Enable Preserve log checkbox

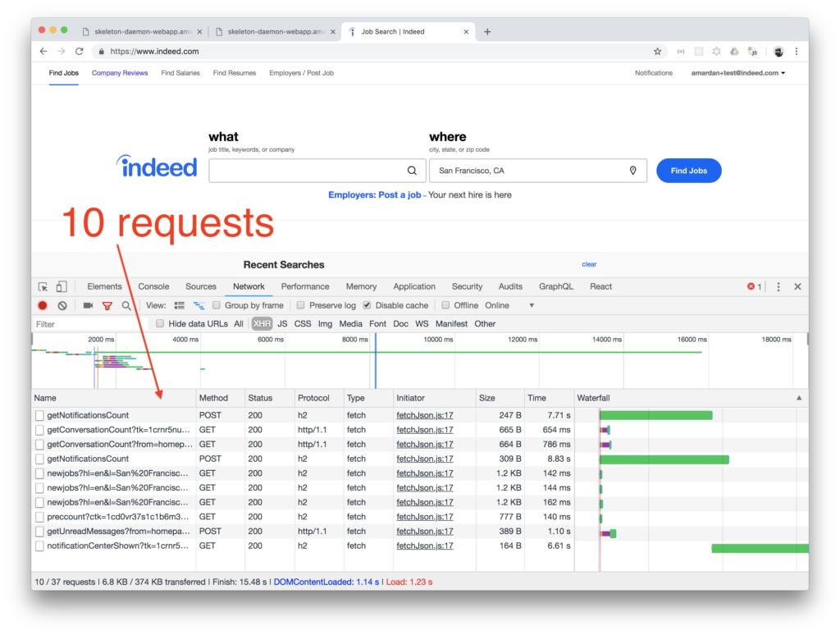[x=300, y=305]
